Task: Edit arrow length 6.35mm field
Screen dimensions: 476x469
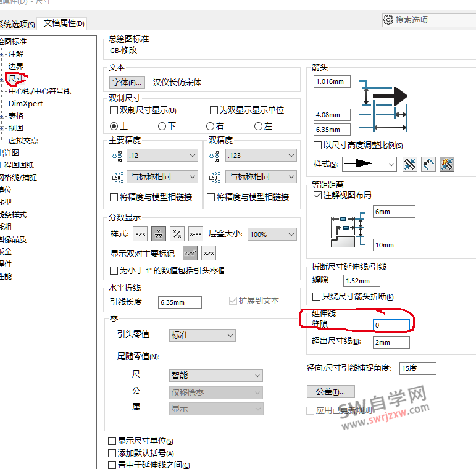Action: [332, 130]
